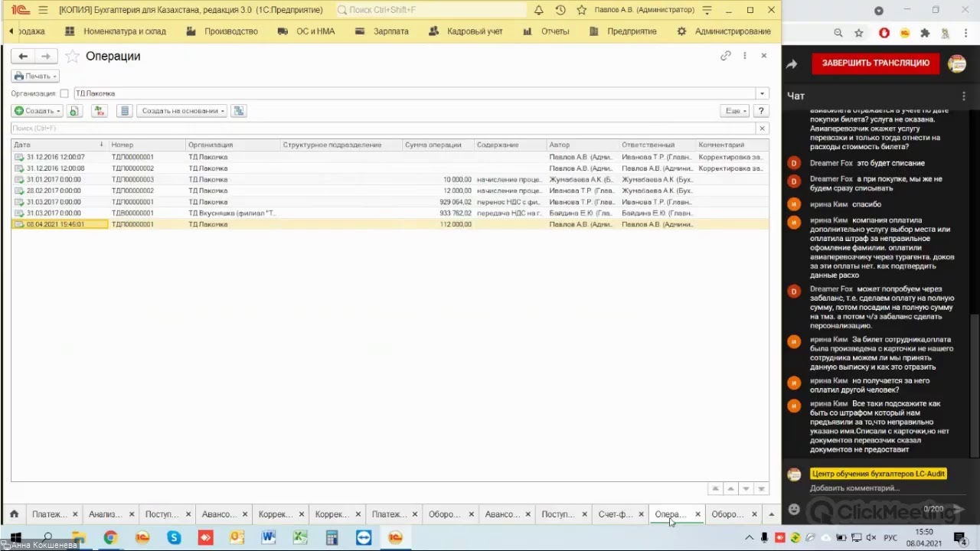The image size is (980, 551).
Task: Sort list by the Номер column header
Action: click(x=147, y=145)
